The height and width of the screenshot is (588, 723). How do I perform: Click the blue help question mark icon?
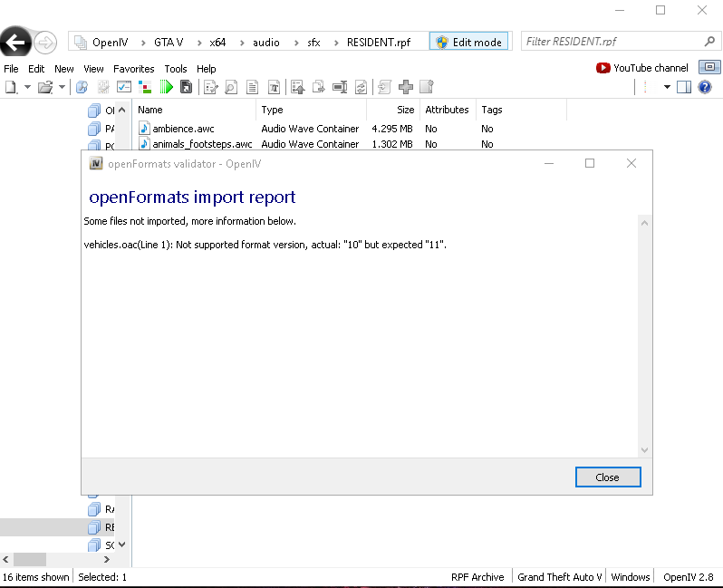point(705,87)
